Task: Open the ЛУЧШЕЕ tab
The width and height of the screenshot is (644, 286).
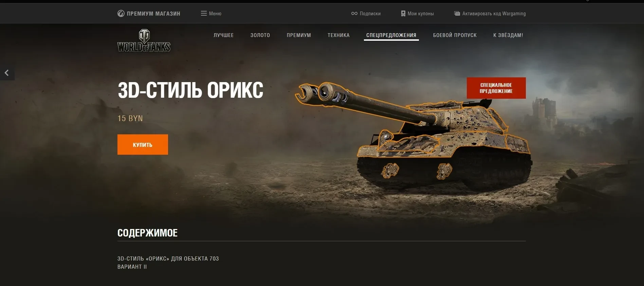Action: [223, 35]
